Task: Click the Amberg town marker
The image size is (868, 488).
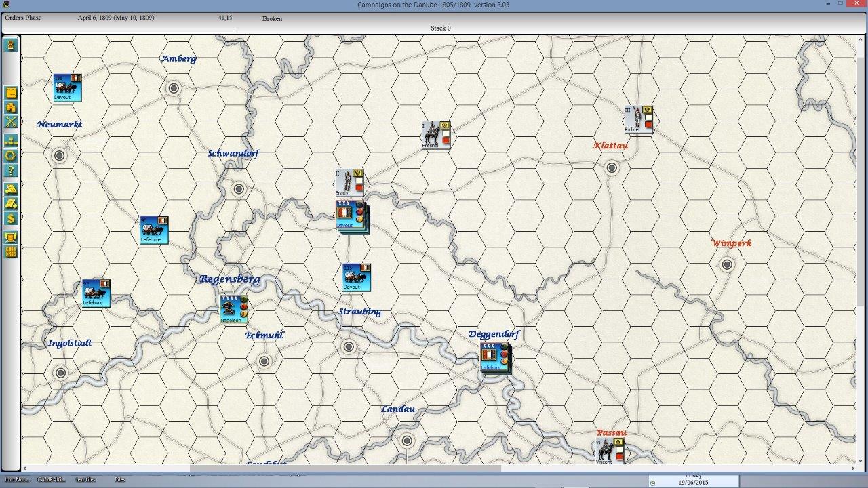Action: click(174, 88)
